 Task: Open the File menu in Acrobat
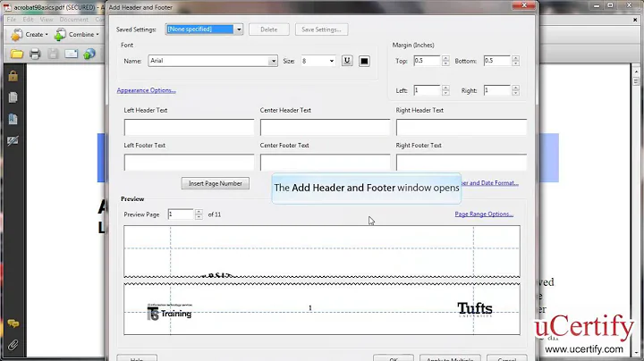(12, 20)
